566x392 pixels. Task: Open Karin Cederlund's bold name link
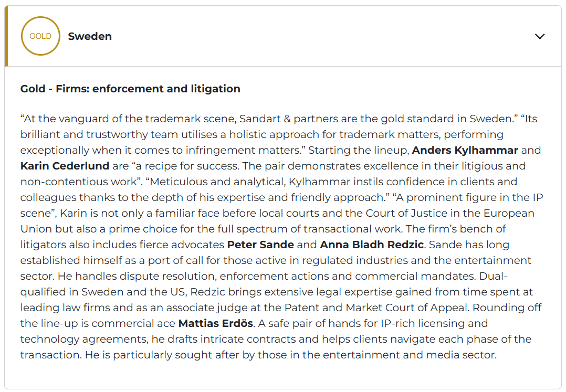65,166
